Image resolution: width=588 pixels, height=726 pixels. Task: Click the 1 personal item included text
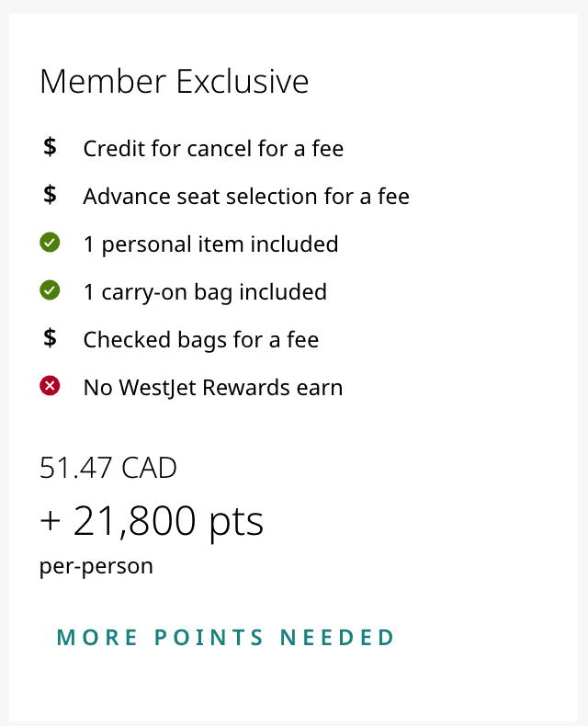[210, 244]
